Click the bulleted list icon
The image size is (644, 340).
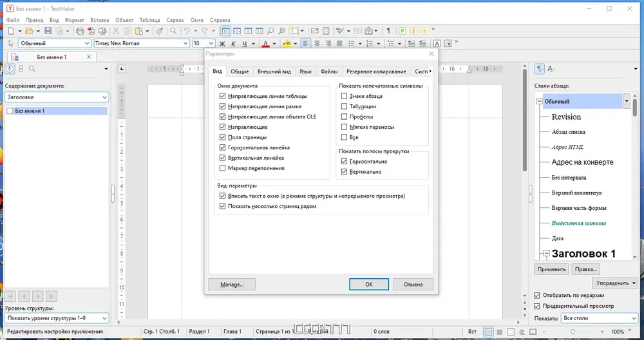[351, 43]
